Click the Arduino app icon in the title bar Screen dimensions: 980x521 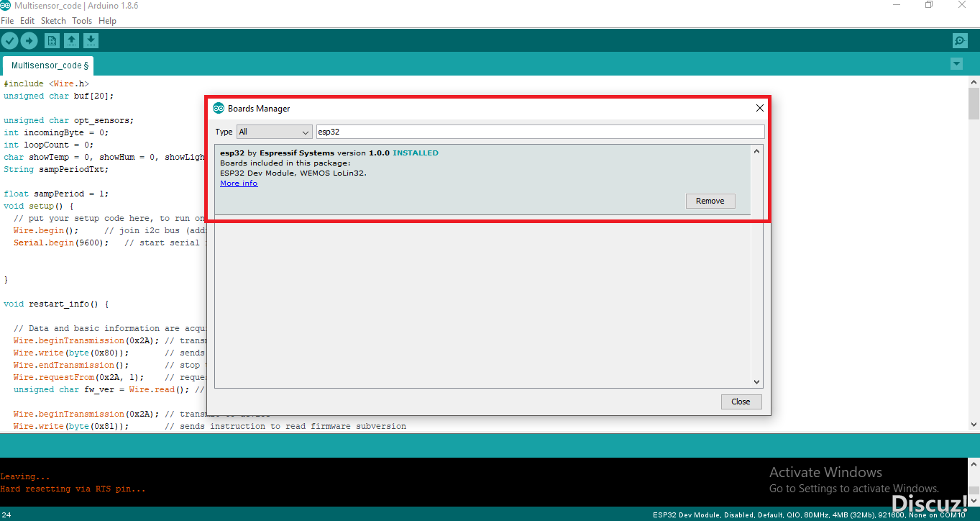6,6
